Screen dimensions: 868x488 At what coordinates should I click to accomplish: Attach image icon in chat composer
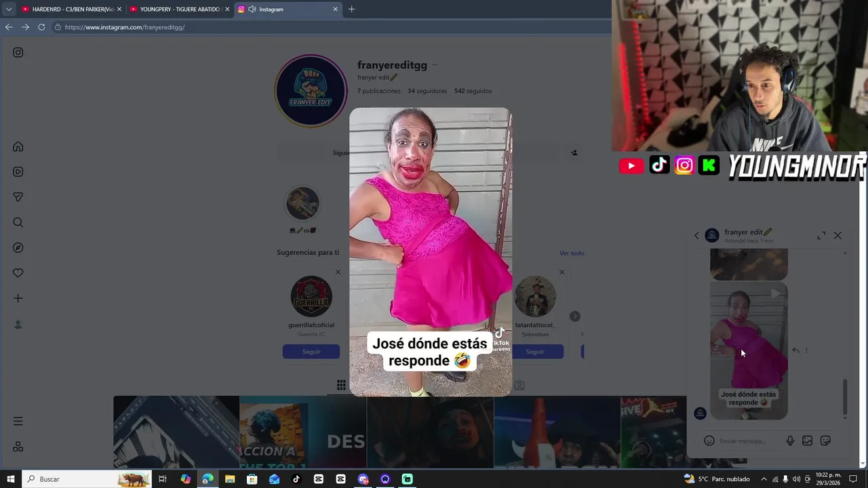point(807,441)
